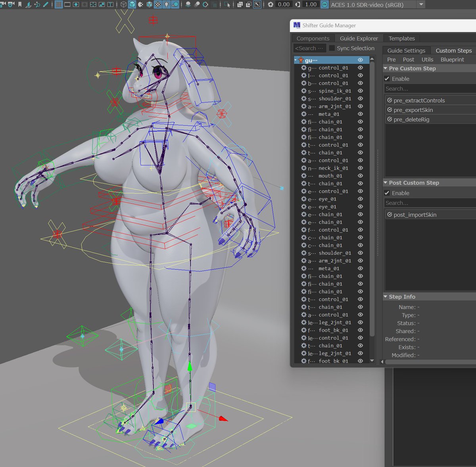The width and height of the screenshot is (476, 467).
Task: Enable the Sync Selection checkbox
Action: click(332, 48)
